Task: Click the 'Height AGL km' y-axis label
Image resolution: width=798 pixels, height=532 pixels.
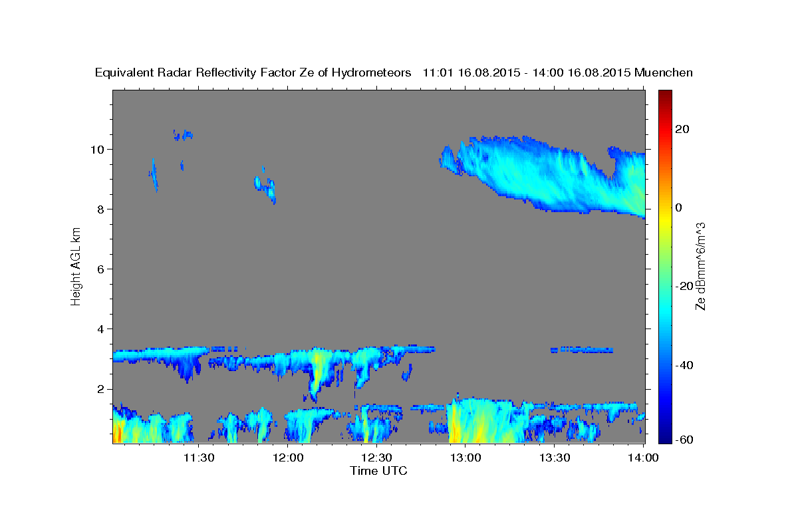Action: [76, 267]
